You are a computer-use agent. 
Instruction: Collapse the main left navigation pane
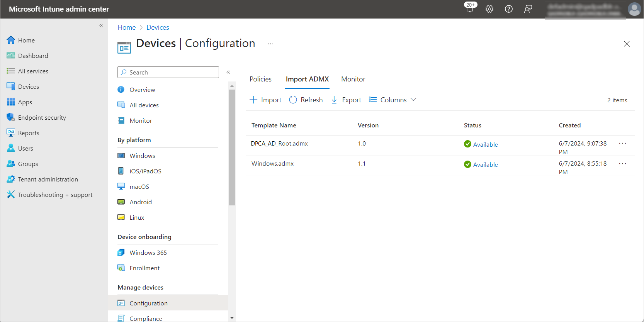coord(101,25)
